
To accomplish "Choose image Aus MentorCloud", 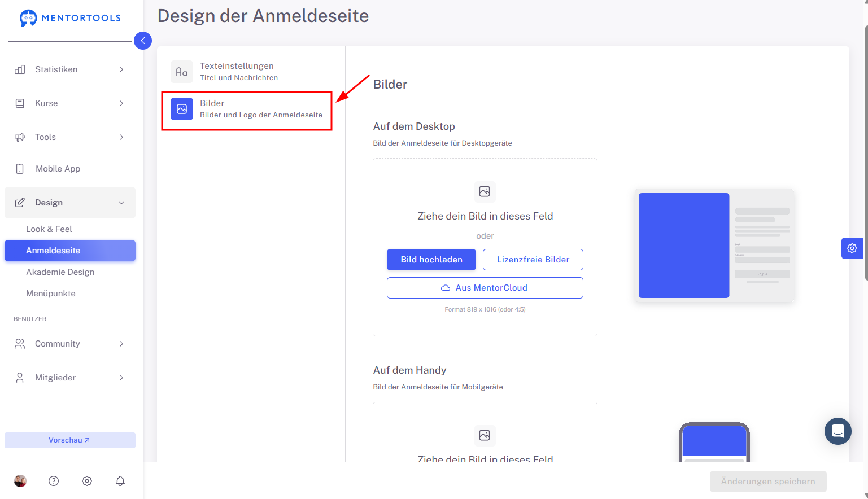I will 485,288.
